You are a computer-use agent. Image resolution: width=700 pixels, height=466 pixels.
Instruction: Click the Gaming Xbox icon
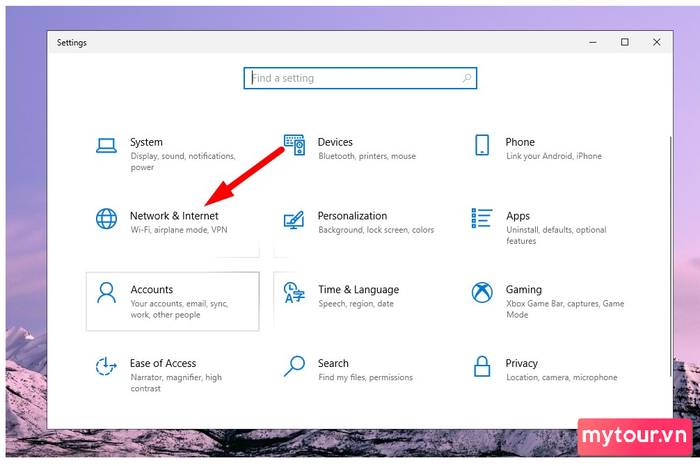pos(482,293)
